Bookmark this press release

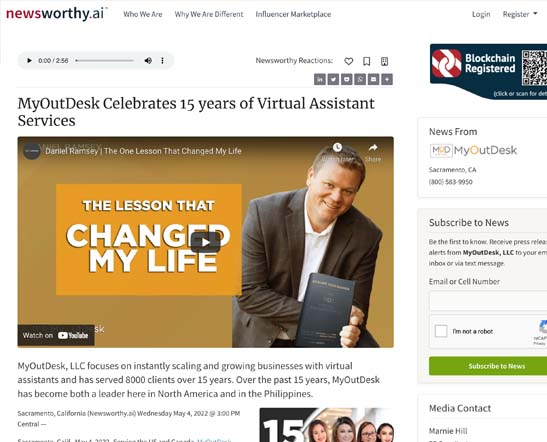pyautogui.click(x=366, y=61)
